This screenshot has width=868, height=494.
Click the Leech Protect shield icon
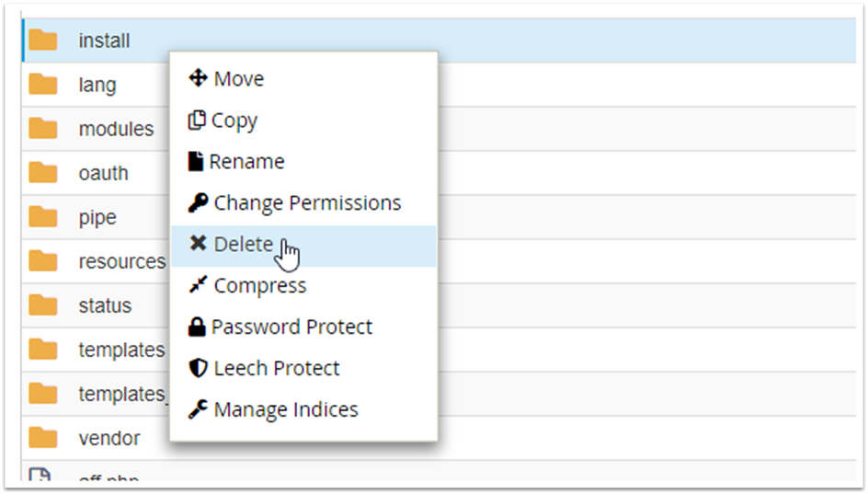(197, 368)
